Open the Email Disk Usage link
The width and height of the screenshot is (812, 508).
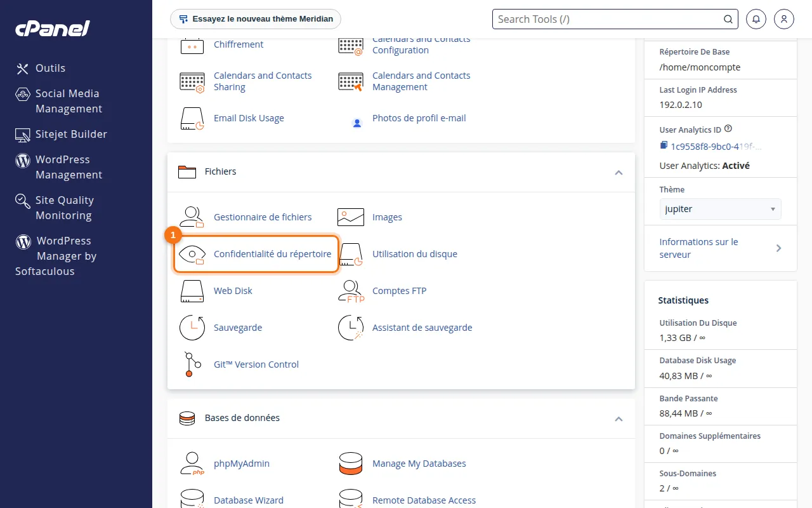[249, 118]
